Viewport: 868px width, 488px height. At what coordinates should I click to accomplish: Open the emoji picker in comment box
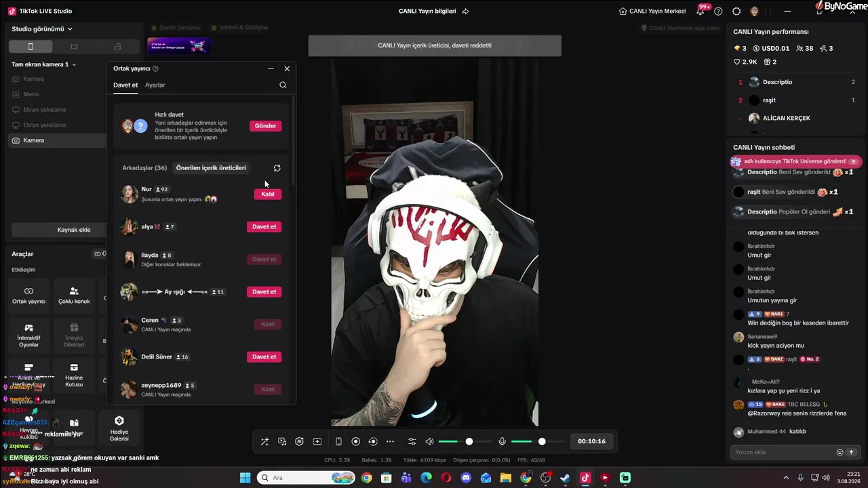(840, 452)
